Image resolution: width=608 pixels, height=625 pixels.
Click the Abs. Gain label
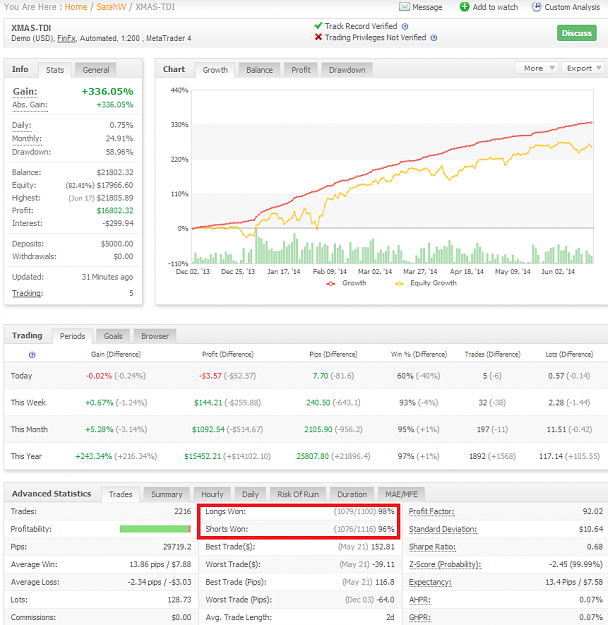coord(30,105)
